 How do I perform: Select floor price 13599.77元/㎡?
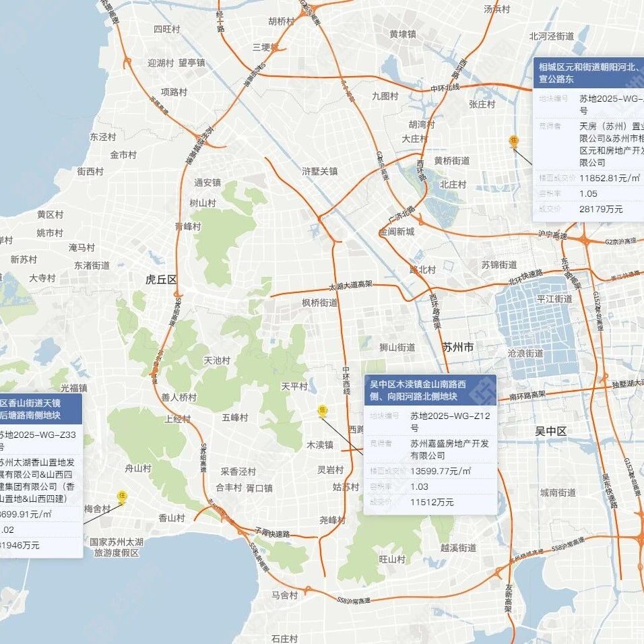(441, 471)
